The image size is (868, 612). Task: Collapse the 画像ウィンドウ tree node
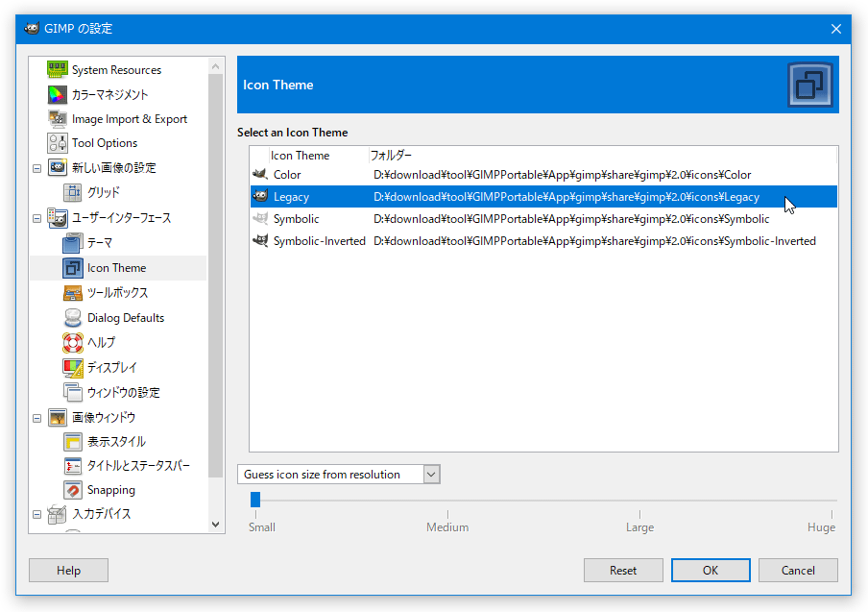[37, 418]
